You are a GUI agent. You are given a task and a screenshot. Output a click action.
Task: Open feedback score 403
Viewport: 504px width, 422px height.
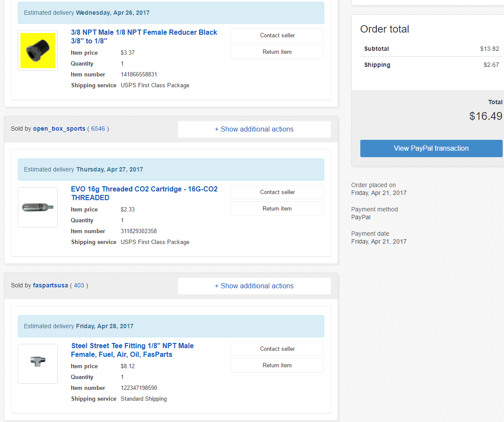[79, 285]
